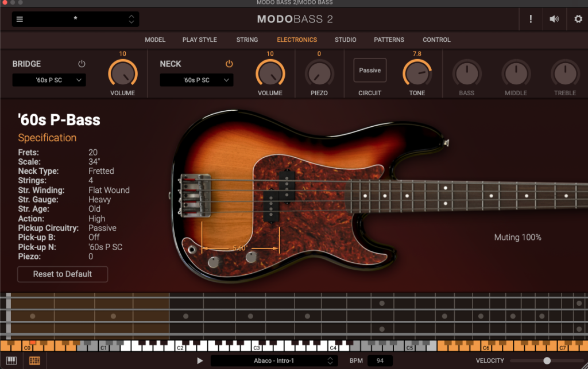Go to the Patterns tab
Image resolution: width=588 pixels, height=369 pixels.
(x=389, y=40)
